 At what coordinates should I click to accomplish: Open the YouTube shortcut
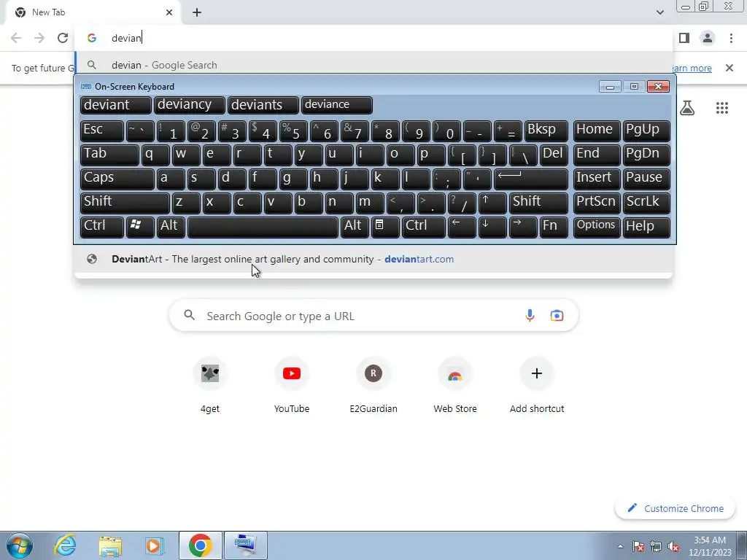[292, 386]
